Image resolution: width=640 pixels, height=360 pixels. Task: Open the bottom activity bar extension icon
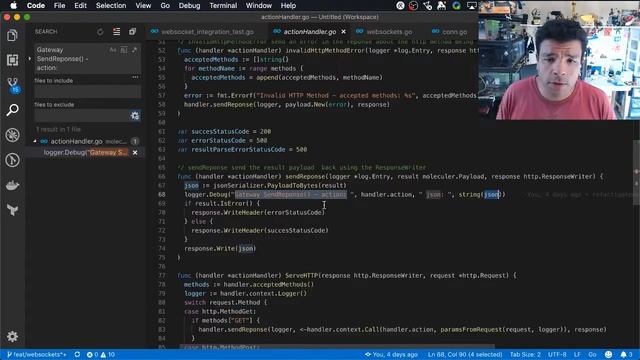tap(12, 210)
